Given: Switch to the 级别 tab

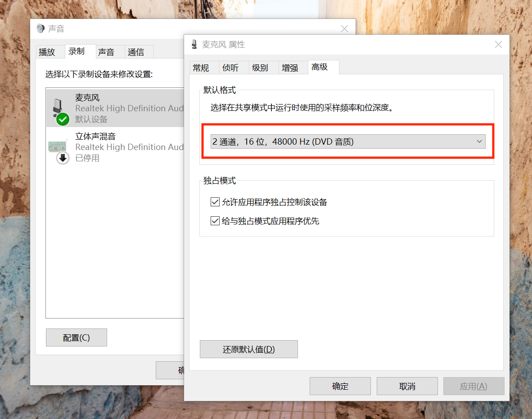Looking at the screenshot, I should point(260,68).
